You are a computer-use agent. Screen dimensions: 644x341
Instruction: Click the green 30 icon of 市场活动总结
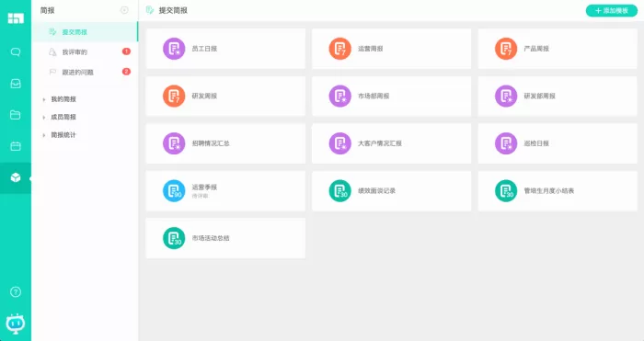pos(174,238)
